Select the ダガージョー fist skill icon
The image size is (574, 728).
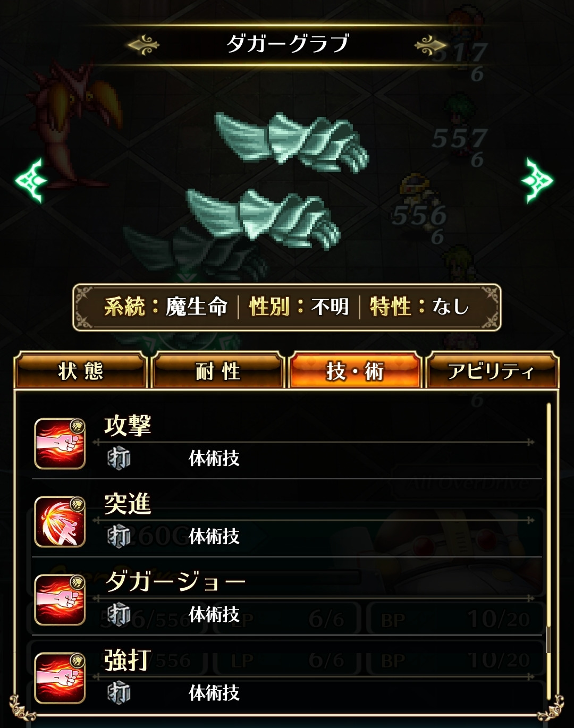[x=60, y=600]
